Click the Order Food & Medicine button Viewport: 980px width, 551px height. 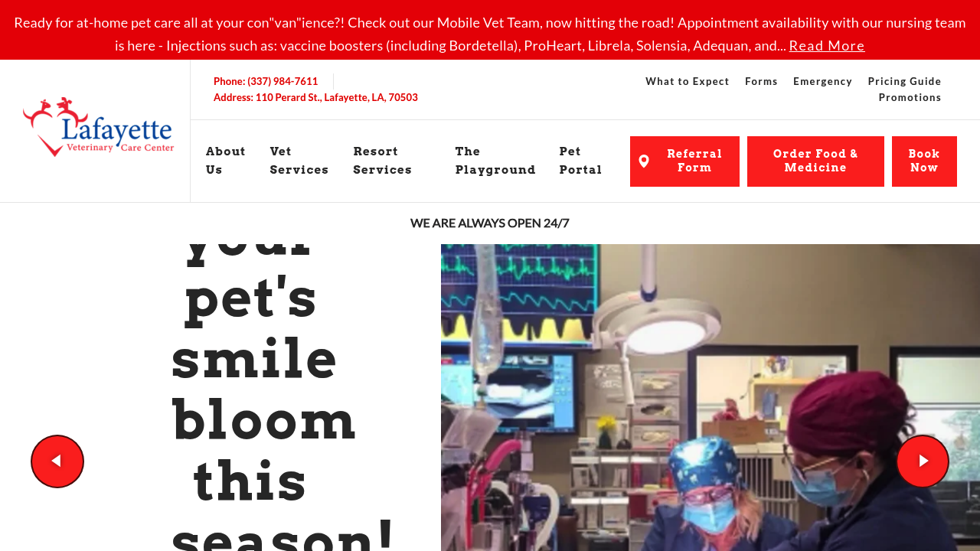[x=815, y=161]
